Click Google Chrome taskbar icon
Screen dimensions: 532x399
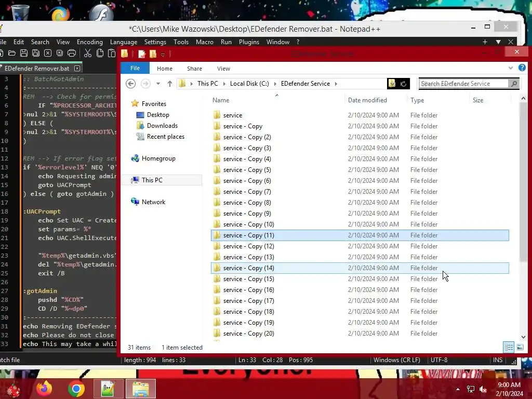click(x=76, y=389)
